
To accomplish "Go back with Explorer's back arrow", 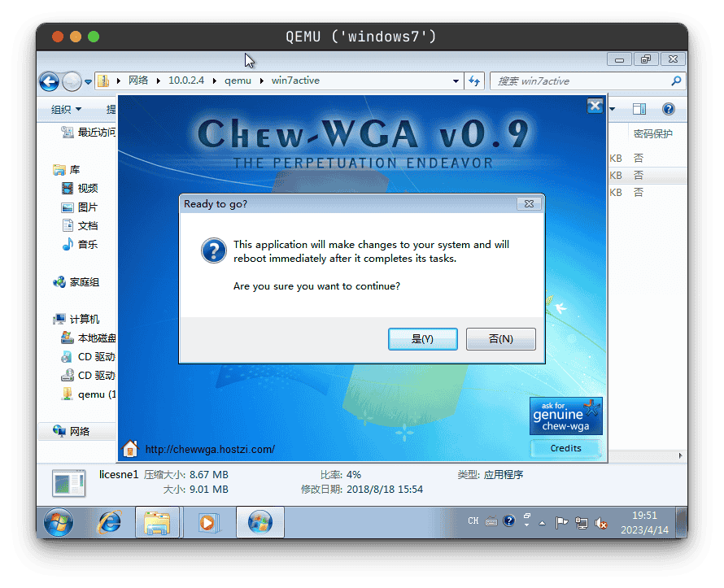I will (50, 81).
